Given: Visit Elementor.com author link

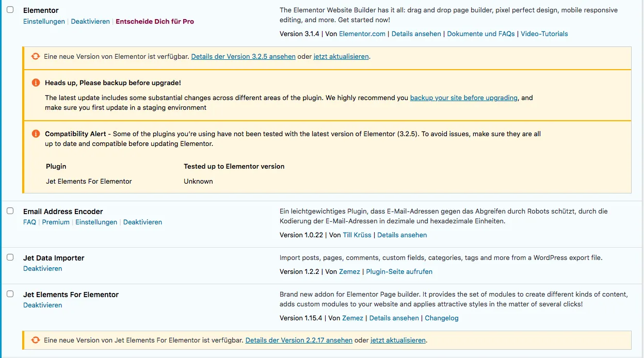Looking at the screenshot, I should pyautogui.click(x=362, y=34).
